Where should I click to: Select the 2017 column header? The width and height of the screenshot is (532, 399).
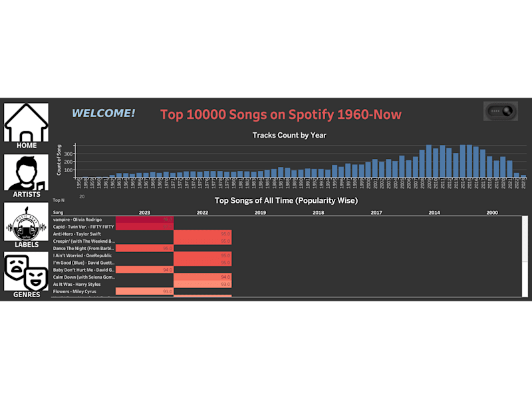376,212
